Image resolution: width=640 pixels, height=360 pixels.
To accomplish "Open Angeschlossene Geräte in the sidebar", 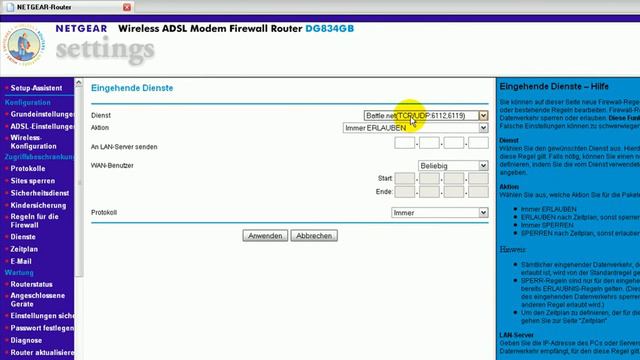I will (x=38, y=300).
